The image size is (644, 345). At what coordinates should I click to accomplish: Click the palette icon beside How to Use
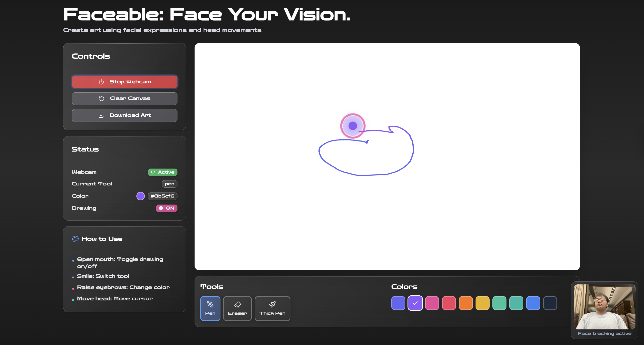point(75,239)
